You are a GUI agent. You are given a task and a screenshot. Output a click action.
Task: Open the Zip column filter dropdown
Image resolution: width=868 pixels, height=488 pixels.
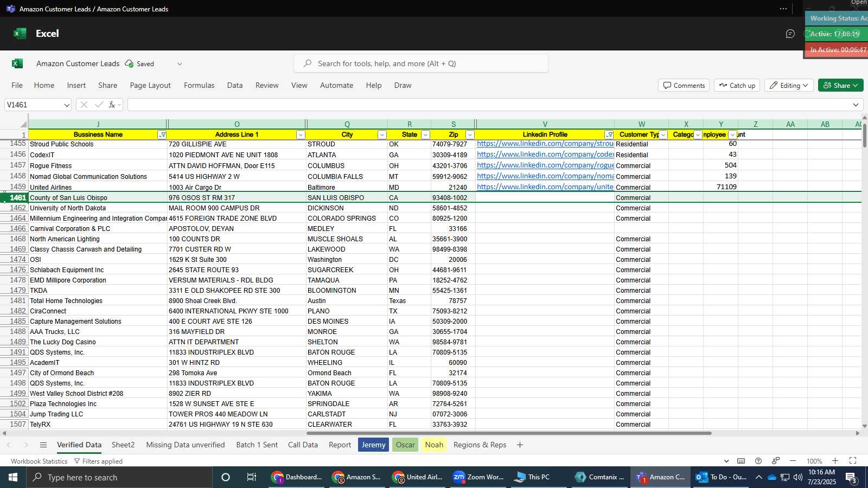point(470,134)
